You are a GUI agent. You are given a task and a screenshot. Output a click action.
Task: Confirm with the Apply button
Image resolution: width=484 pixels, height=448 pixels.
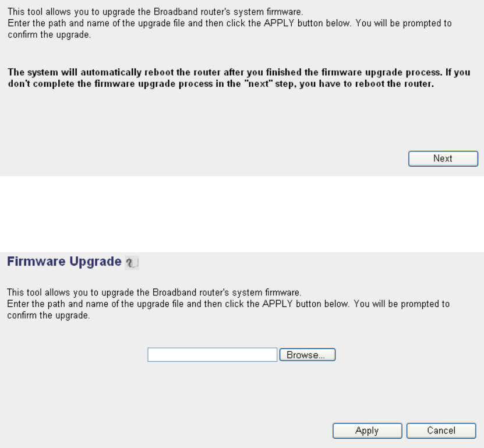(367, 431)
